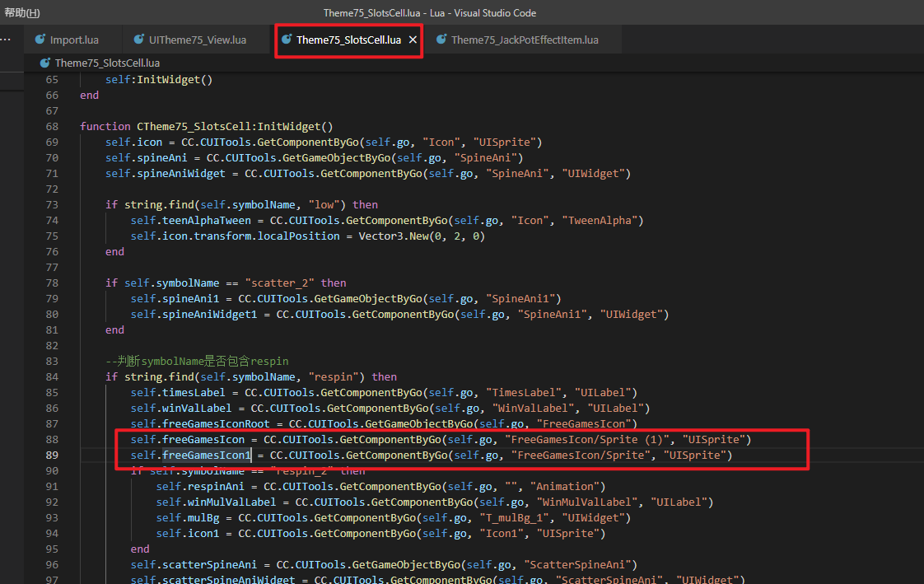Open the UITheme75_View.lua tab
924x584 pixels.
[197, 40]
